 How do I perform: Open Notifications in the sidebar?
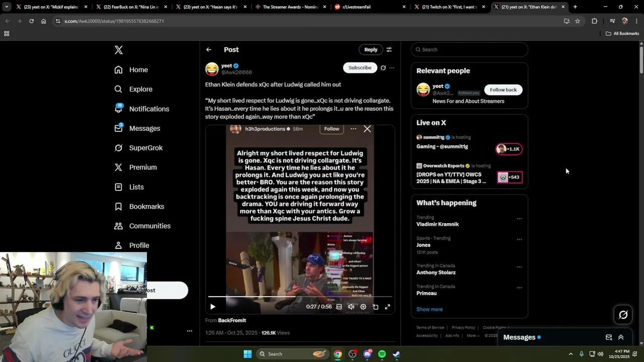click(141, 109)
